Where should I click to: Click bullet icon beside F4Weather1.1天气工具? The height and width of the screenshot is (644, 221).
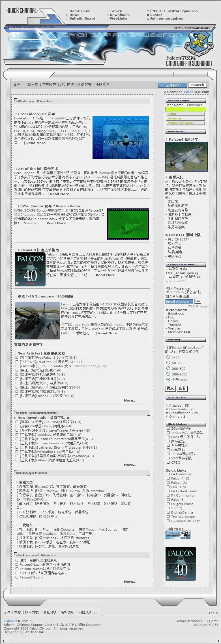tap(17, 452)
